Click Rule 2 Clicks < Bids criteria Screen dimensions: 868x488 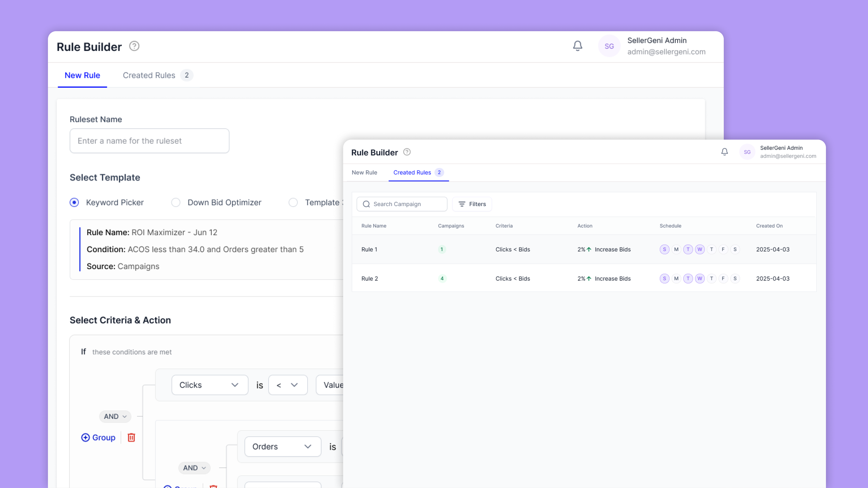[512, 279]
